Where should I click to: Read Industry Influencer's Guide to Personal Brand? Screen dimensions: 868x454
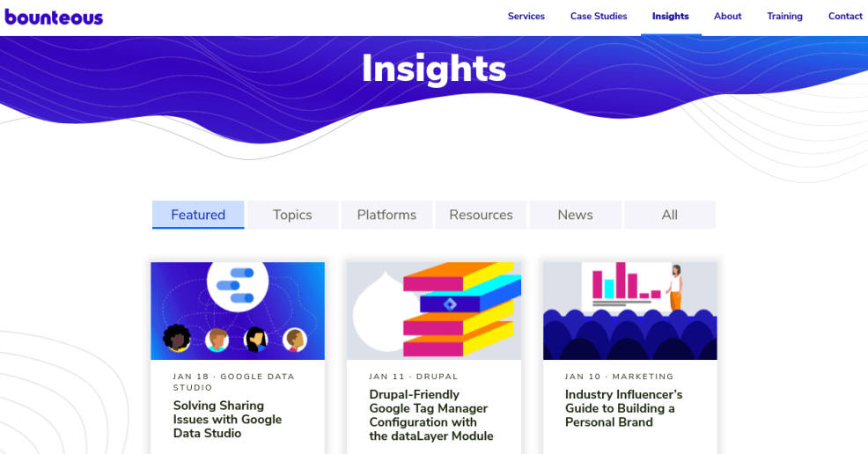[623, 408]
